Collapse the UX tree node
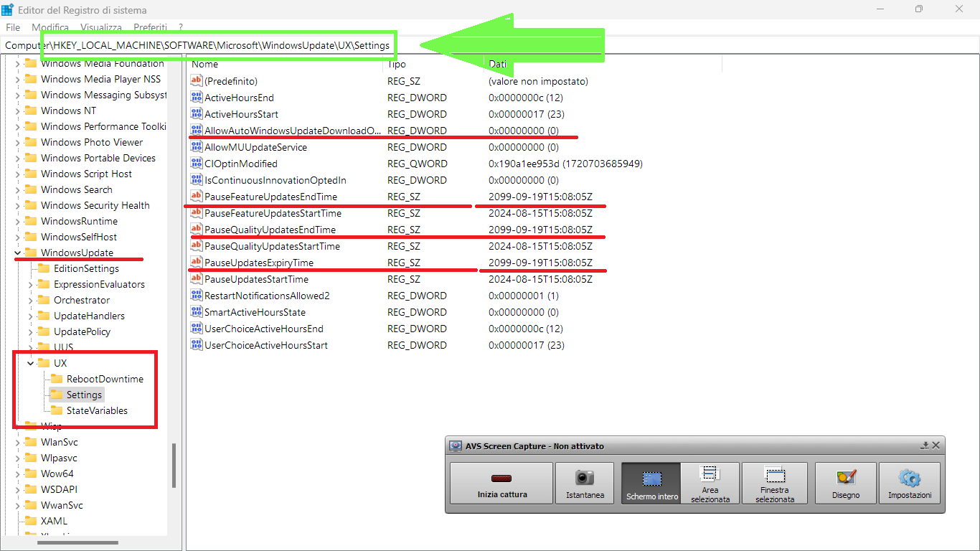This screenshot has width=980, height=551. pos(30,363)
